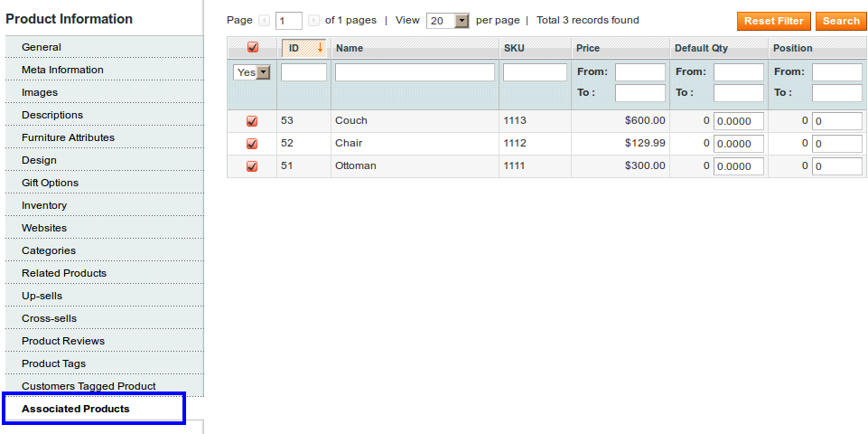Click the Default Qty From filter field

[x=739, y=72]
